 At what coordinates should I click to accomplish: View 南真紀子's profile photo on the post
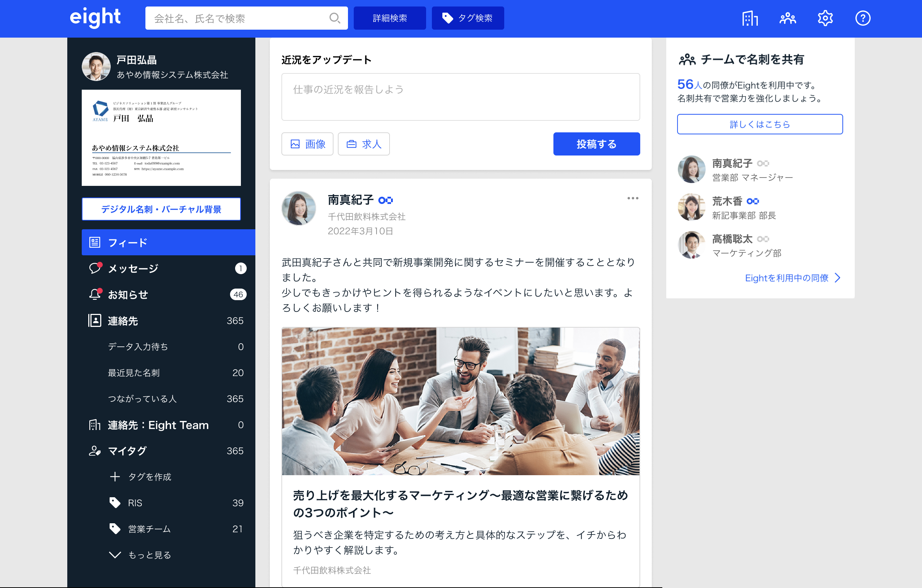coord(298,208)
